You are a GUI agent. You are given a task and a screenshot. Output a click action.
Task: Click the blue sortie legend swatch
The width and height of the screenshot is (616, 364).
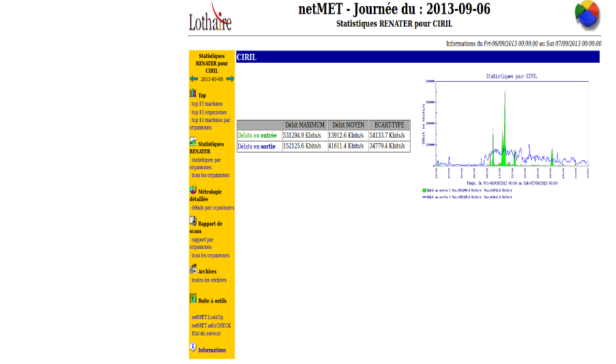(424, 197)
